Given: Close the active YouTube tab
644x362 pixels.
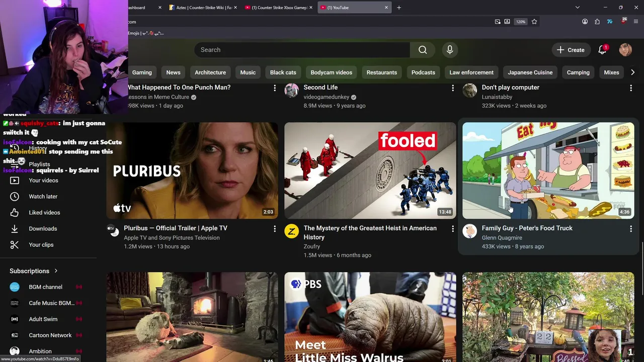Looking at the screenshot, I should [386, 8].
